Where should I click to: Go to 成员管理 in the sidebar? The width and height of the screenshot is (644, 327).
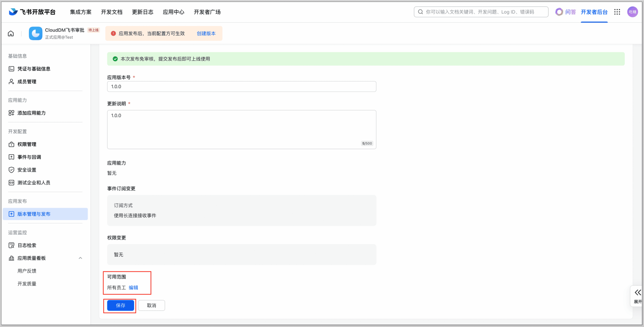coord(27,82)
